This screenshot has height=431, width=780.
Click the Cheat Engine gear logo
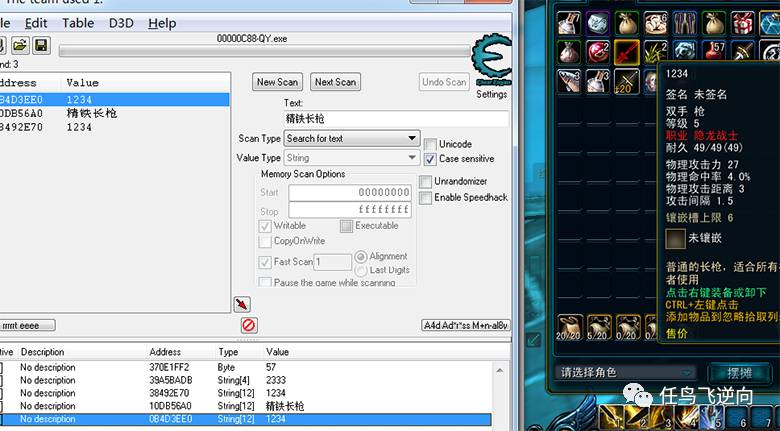pyautogui.click(x=492, y=60)
